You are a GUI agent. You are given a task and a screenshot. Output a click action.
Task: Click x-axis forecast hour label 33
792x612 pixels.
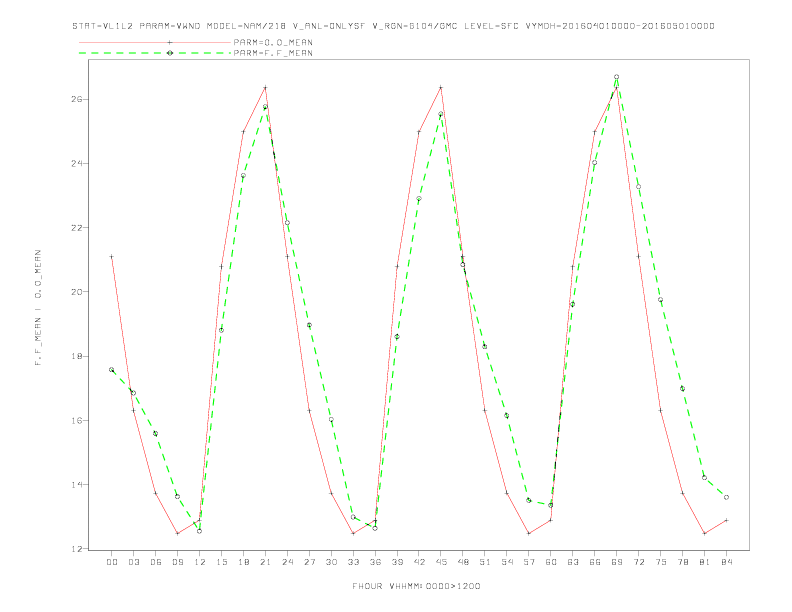pos(353,562)
